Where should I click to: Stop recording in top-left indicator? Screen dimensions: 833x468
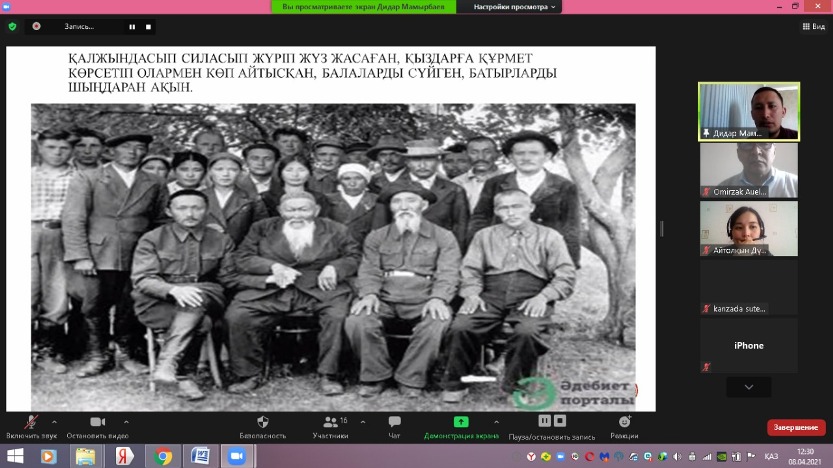coord(148,27)
